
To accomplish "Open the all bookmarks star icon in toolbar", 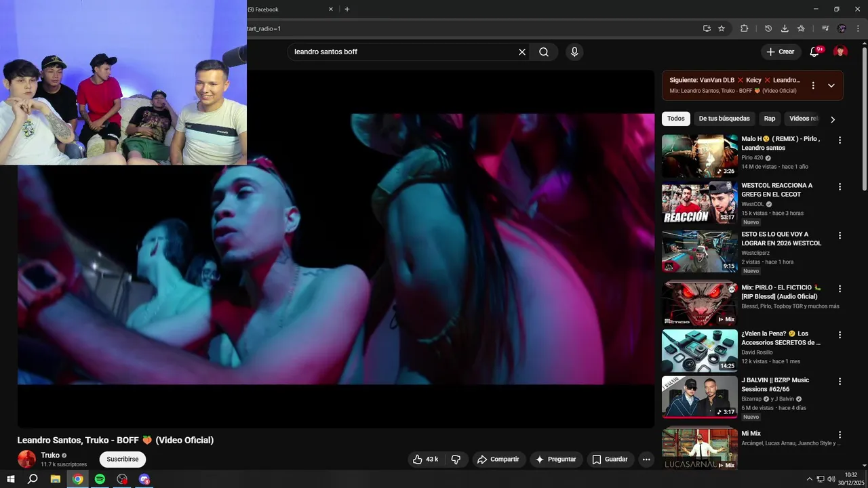I will (x=801, y=28).
